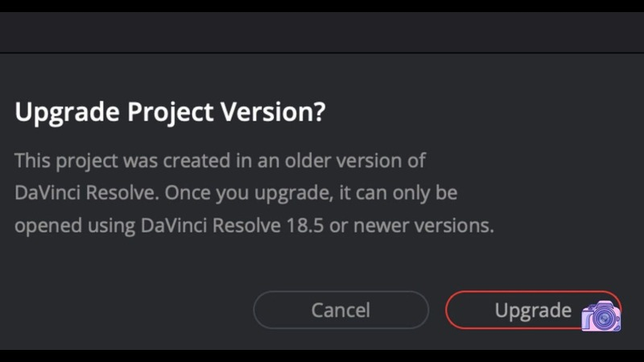Click the word 'Project' in heading
The height and width of the screenshot is (362, 644).
pos(170,112)
